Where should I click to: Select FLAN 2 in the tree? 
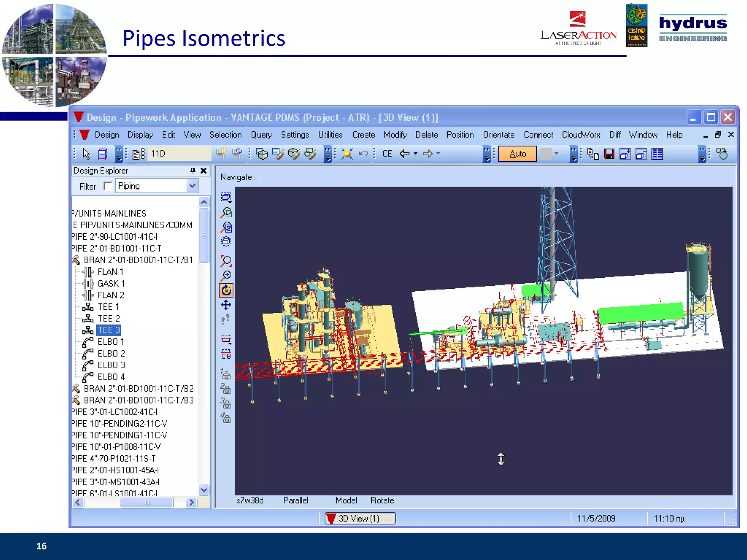[x=111, y=295]
